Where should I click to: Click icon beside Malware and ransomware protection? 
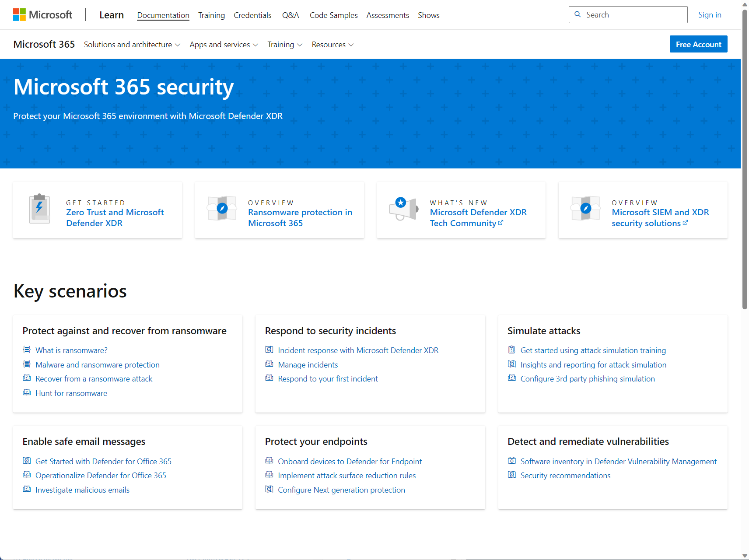click(x=27, y=364)
